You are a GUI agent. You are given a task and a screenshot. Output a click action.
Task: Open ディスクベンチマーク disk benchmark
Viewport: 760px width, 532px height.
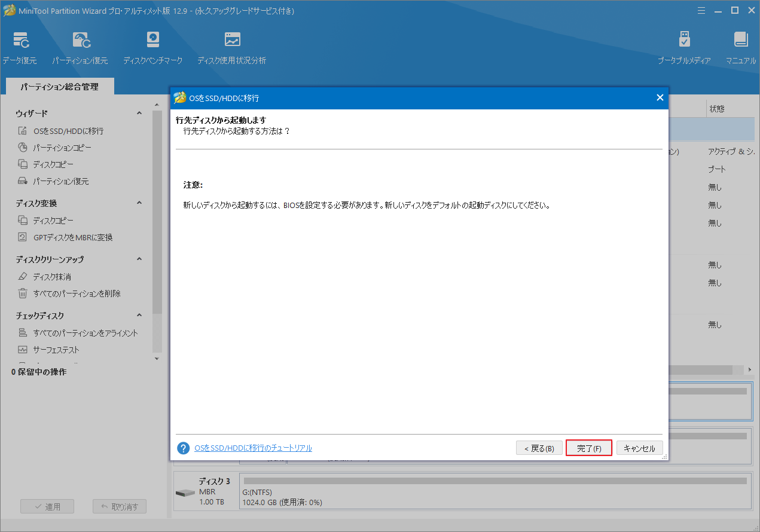click(x=152, y=48)
